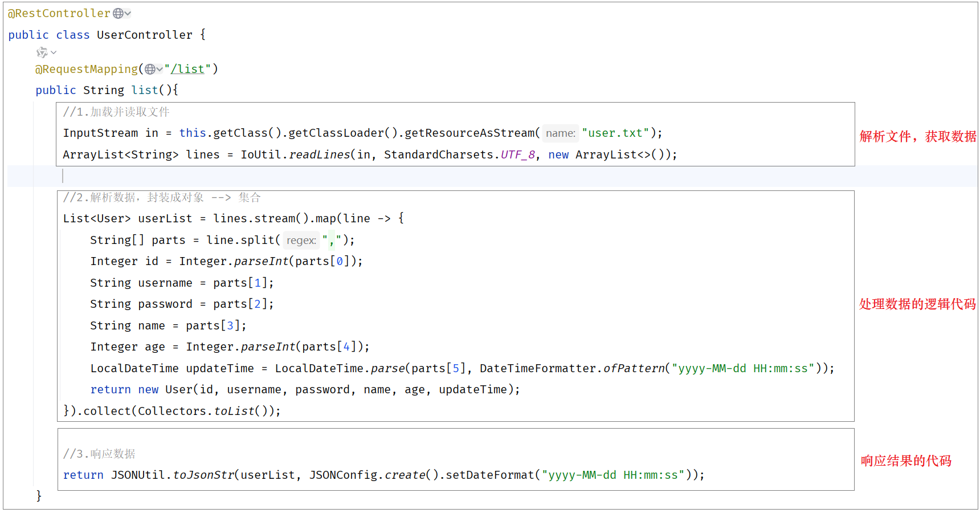Screen dimensions: 980x513
Task: Click the date pattern string in ofPattern
Action: (743, 368)
